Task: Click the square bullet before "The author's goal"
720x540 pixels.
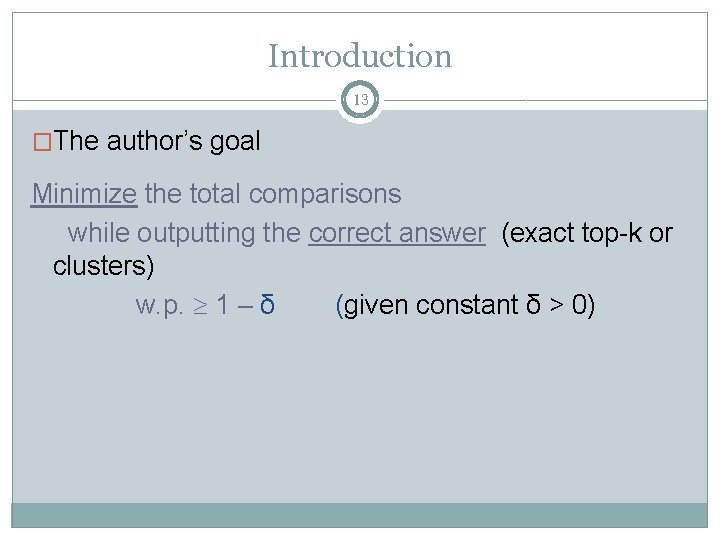Action: pos(43,142)
